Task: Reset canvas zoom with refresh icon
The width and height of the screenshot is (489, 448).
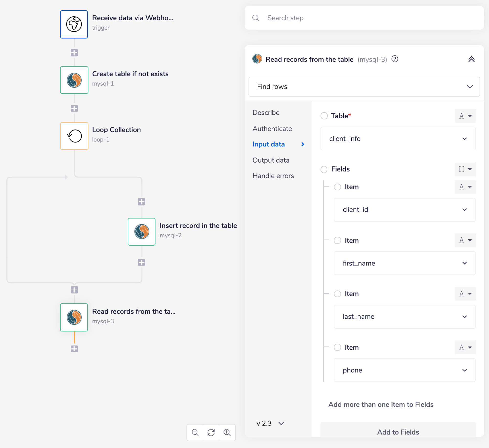Action: 211,432
